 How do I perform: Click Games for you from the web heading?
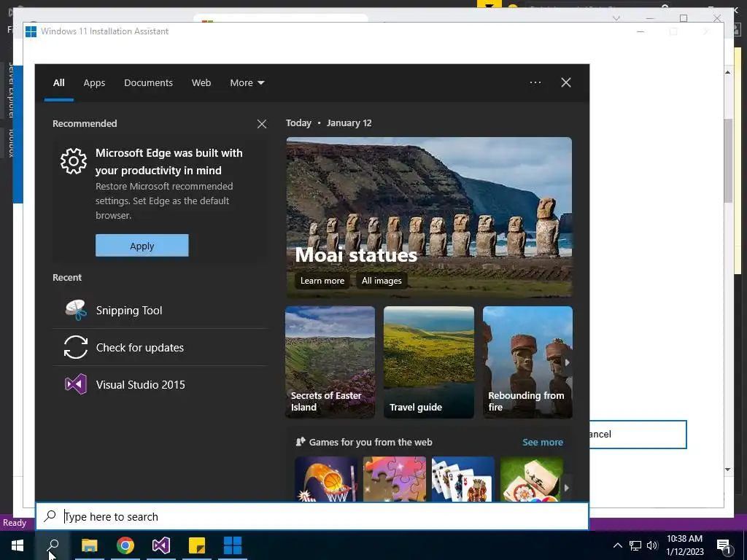[370, 443]
